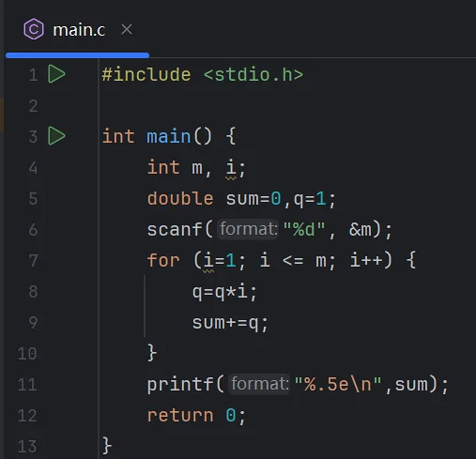Click the closing brace of main on line 13
Screen dimensions: 476x459
pyautogui.click(x=107, y=446)
